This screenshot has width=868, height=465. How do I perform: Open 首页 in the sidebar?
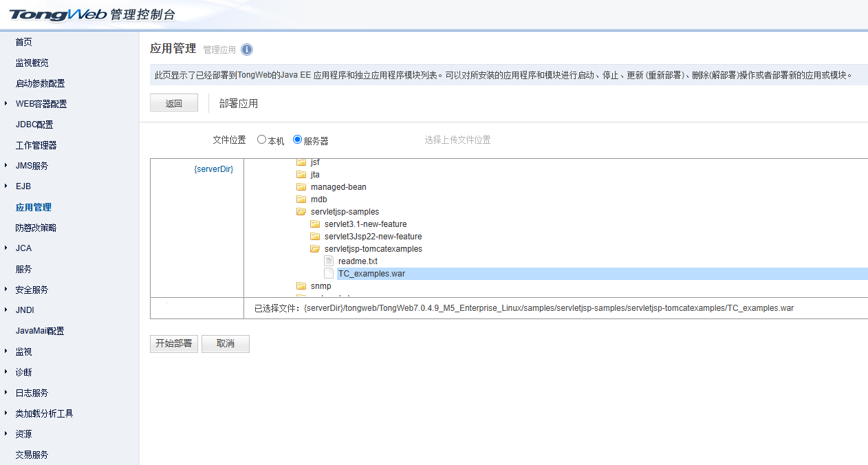[24, 42]
